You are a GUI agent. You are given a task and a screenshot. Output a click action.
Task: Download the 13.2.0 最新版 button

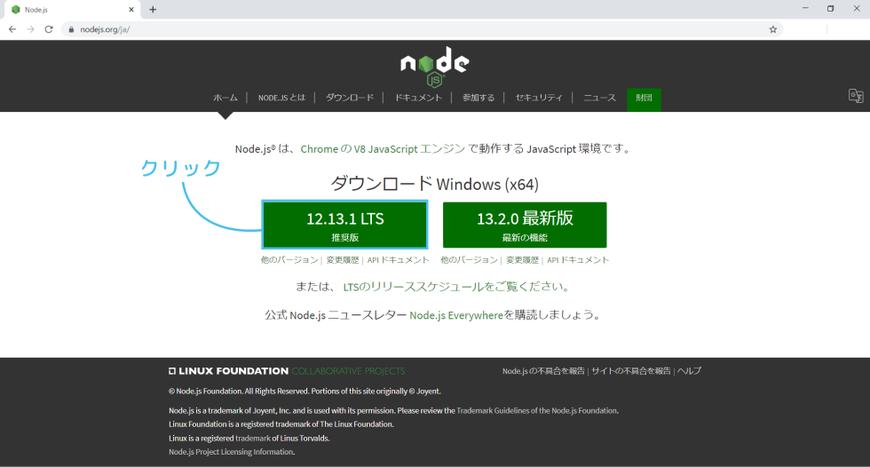(524, 225)
